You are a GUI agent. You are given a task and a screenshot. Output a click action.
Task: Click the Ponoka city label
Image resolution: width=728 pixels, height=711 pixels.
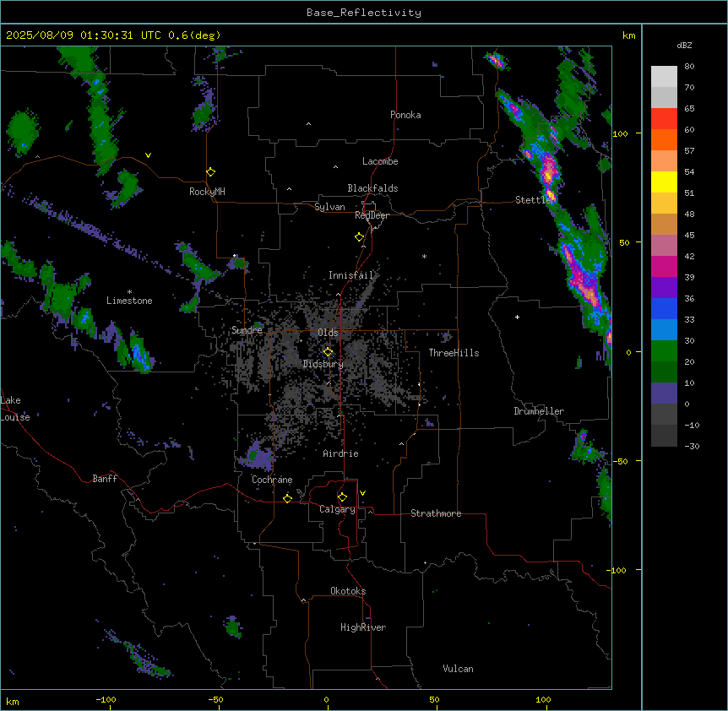[405, 115]
